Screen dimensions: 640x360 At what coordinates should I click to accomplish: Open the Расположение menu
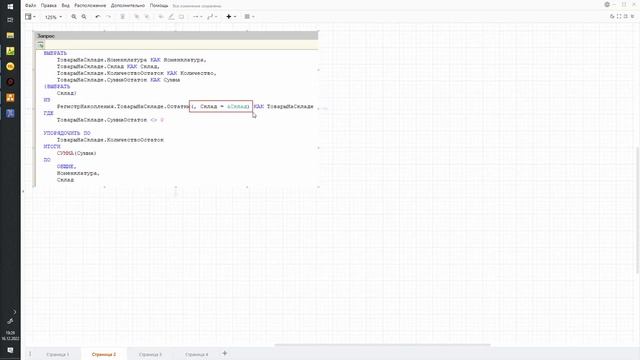point(90,6)
